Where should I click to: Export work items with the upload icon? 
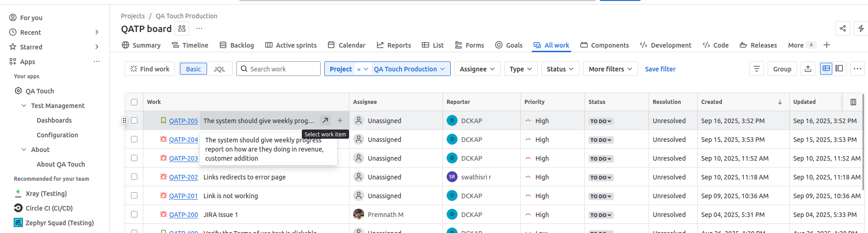tap(808, 69)
